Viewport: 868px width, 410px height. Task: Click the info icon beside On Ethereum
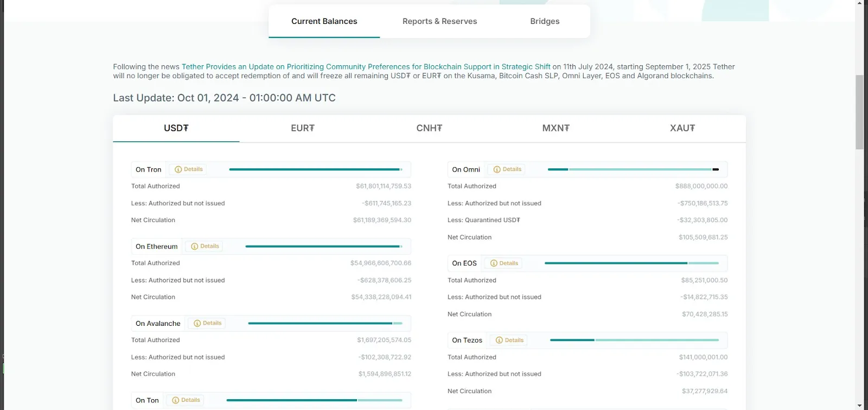point(194,247)
